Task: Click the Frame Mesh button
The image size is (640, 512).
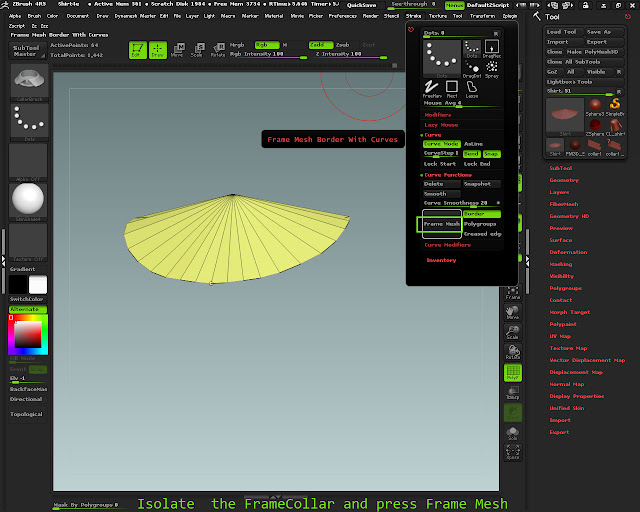Action: (x=442, y=224)
